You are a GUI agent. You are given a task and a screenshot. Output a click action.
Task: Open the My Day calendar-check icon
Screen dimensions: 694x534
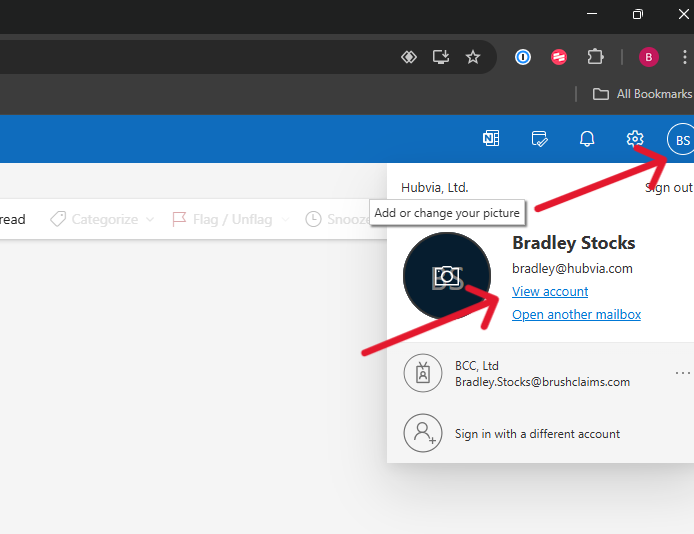539,139
